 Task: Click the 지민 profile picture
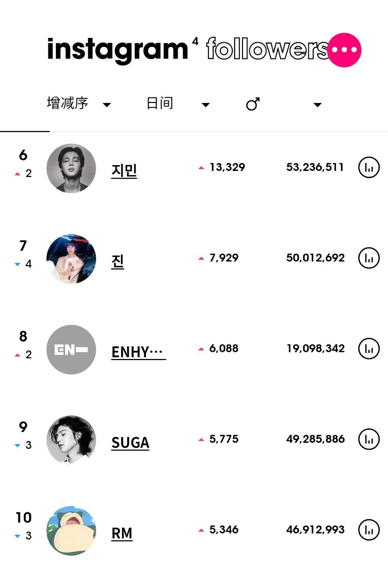coord(71,168)
